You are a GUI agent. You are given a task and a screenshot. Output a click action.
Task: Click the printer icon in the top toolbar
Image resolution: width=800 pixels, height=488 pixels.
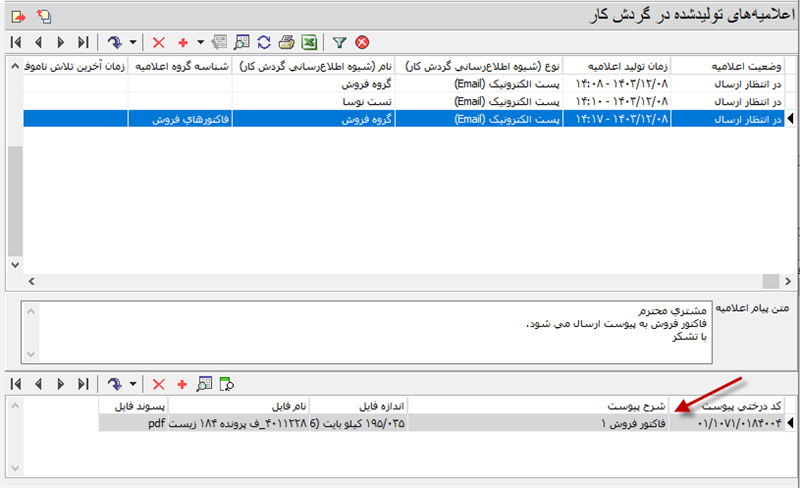(287, 43)
